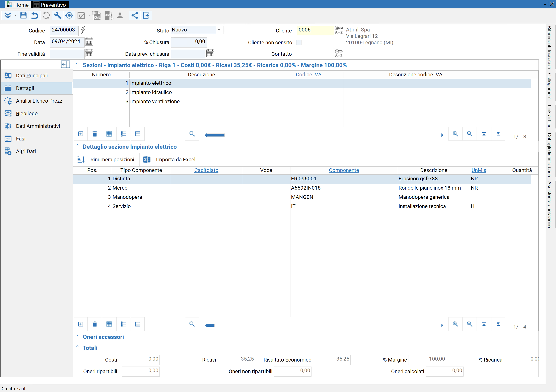Click the Fine validità date field
Viewport: 556px width, 392px height.
point(67,54)
